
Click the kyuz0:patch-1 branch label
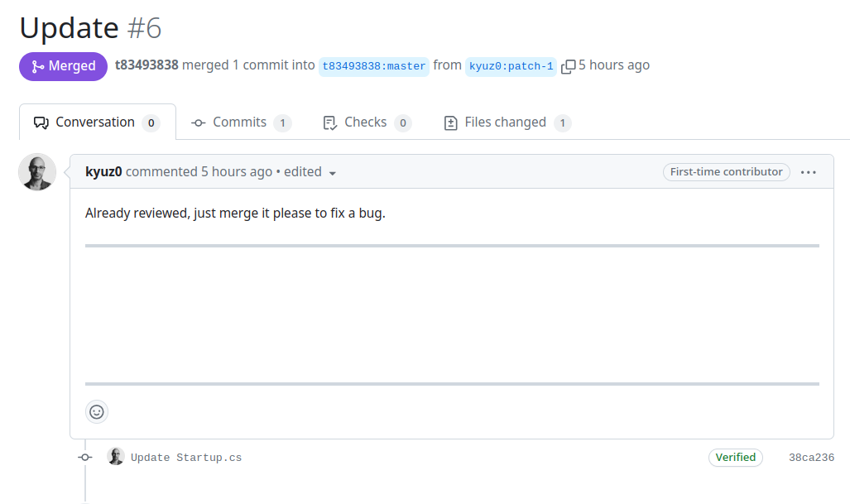click(x=511, y=67)
